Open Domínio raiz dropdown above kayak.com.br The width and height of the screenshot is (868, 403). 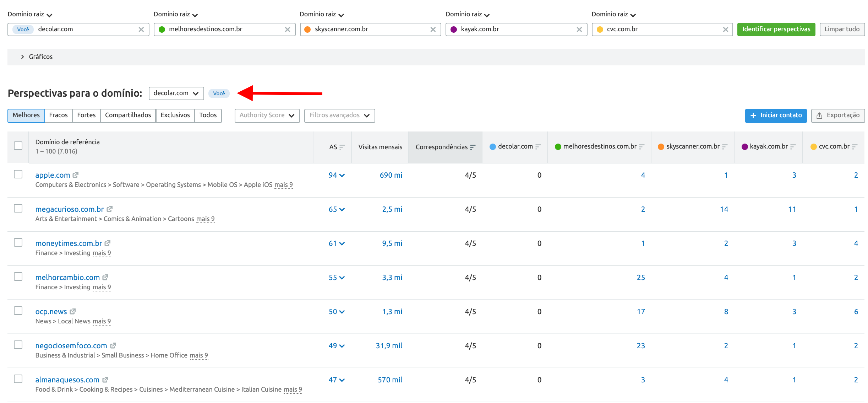pos(468,15)
